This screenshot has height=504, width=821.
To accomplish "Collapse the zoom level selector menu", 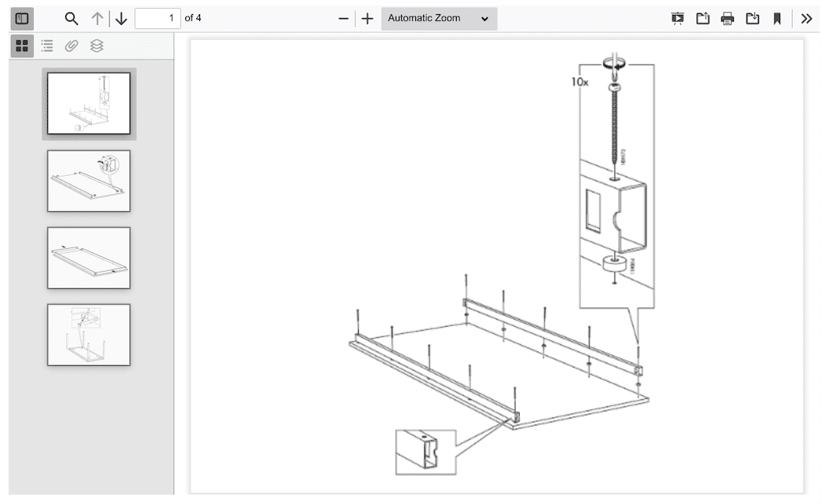I will point(439,17).
